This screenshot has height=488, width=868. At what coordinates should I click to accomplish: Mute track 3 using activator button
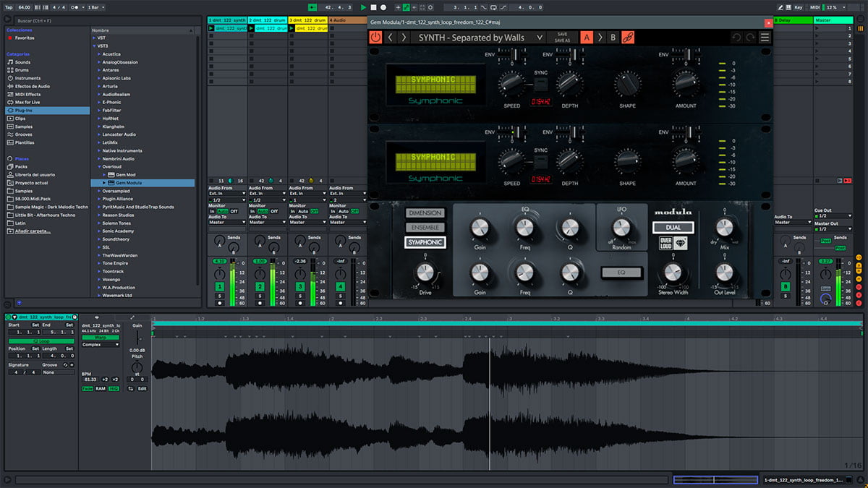pyautogui.click(x=300, y=287)
